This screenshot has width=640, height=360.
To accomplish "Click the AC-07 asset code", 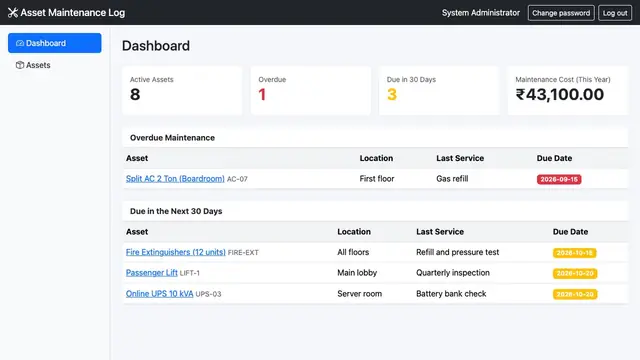I will click(237, 179).
